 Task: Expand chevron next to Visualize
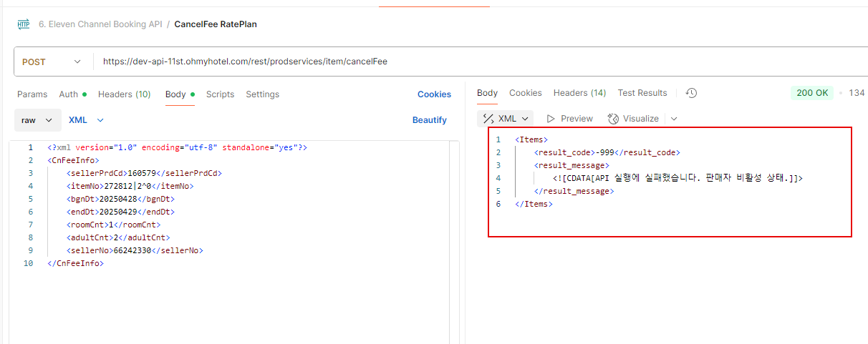tap(674, 119)
